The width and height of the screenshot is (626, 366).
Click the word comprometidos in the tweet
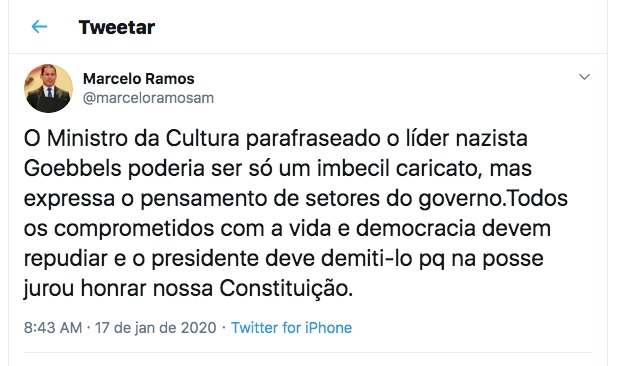click(134, 228)
